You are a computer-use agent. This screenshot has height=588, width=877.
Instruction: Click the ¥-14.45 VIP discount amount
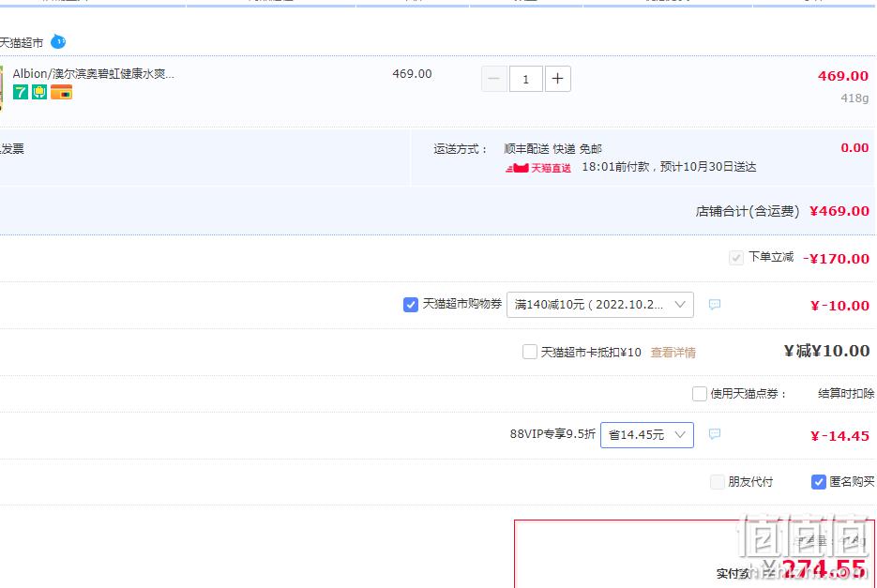pos(839,436)
